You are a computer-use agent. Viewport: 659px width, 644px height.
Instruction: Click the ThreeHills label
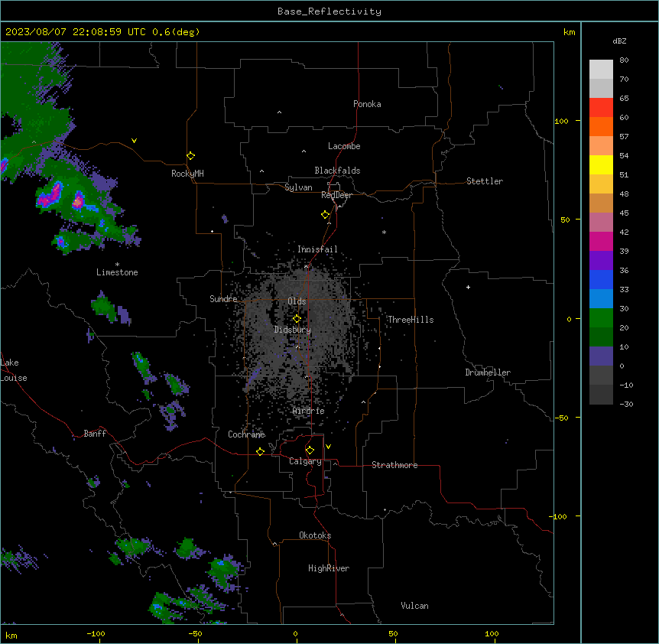pyautogui.click(x=411, y=320)
